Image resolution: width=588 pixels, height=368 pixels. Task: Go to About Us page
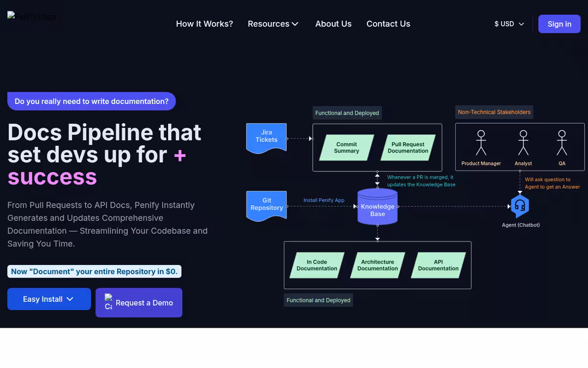click(333, 24)
